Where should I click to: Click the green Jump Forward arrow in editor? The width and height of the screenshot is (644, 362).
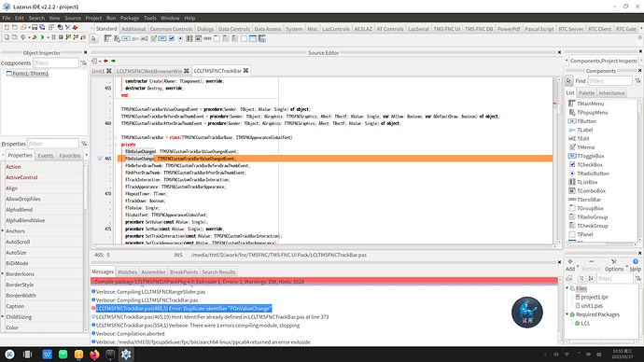[113, 61]
